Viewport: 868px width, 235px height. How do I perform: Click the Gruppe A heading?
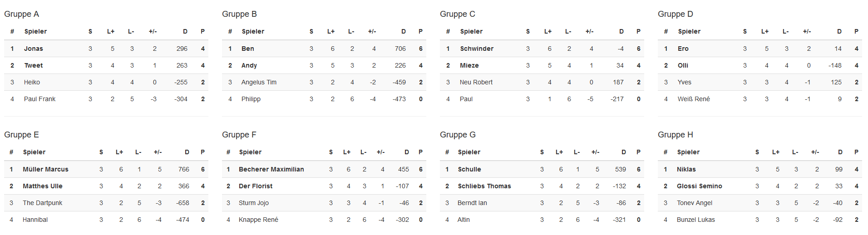pos(21,14)
